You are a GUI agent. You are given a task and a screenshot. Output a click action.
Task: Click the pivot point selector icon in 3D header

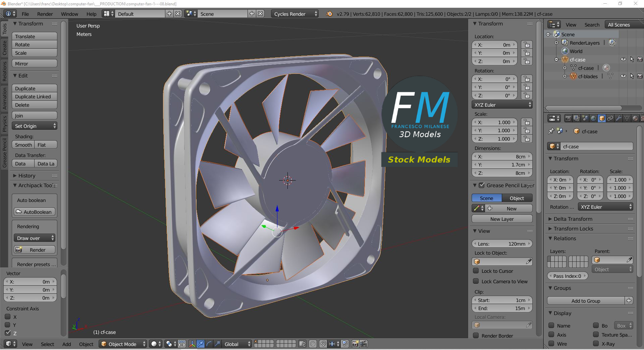[171, 344]
